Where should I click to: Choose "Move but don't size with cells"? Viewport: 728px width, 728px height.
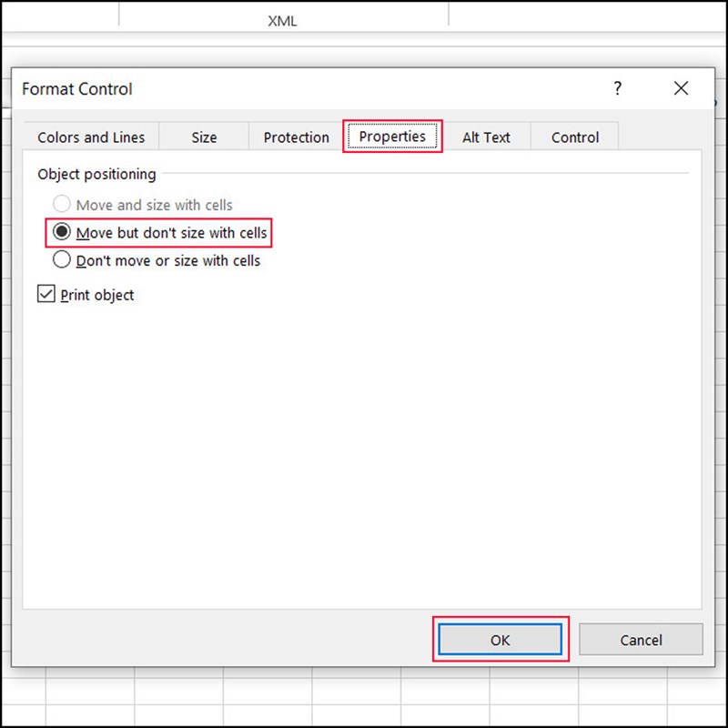click(61, 232)
